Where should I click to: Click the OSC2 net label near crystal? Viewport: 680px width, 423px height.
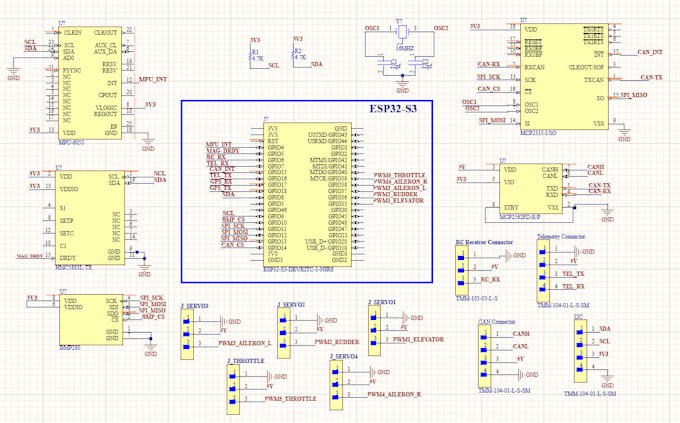pyautogui.click(x=441, y=28)
